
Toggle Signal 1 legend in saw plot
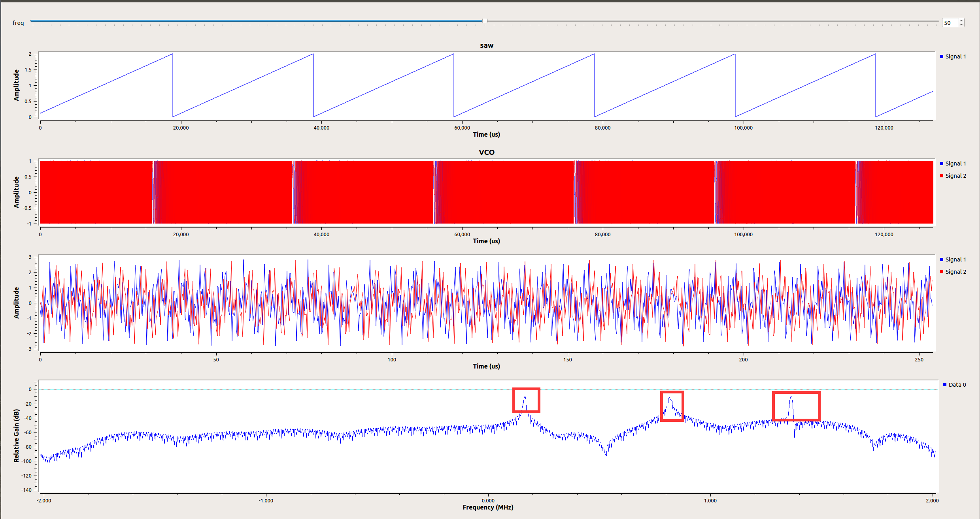click(955, 56)
